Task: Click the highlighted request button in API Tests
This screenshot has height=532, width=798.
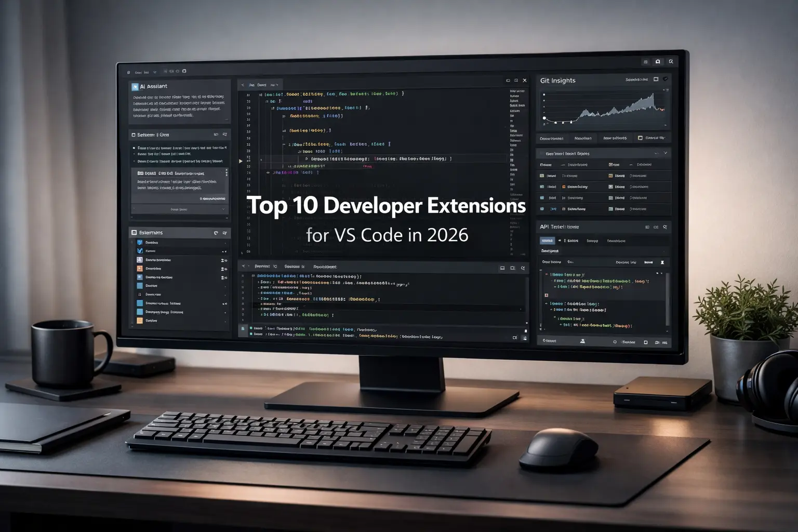Action: pyautogui.click(x=548, y=241)
